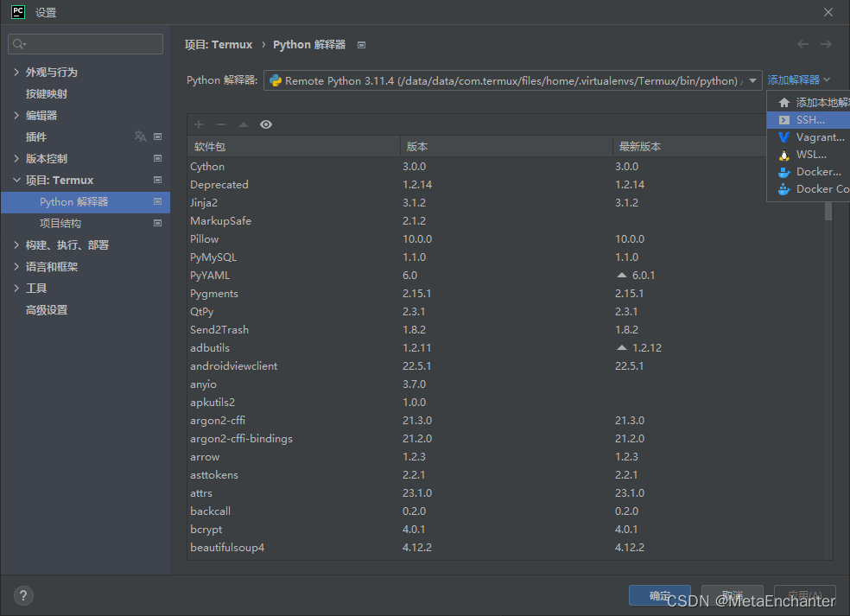Click the project-level marker icon beside 项目结构
Screen dimensions: 850x616
(158, 223)
